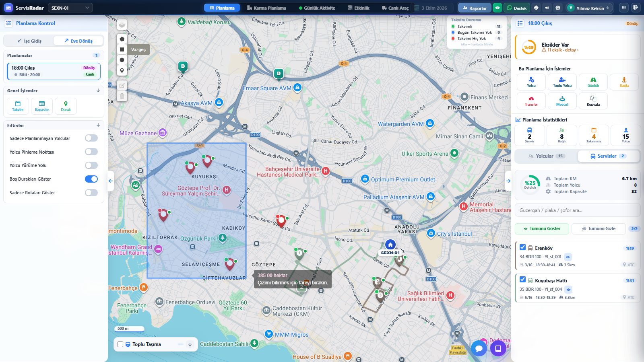Viewport: 644px width, 362px height.
Task: Switch to the Yolcular tab
Action: point(547,156)
